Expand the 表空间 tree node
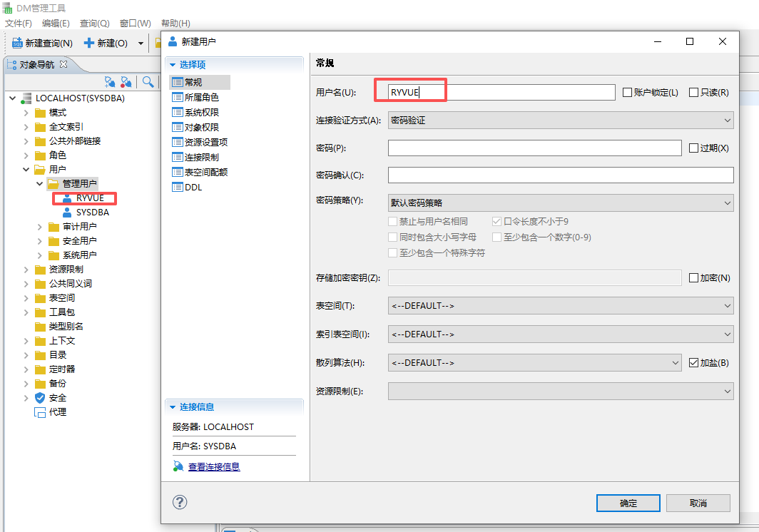 coord(26,298)
